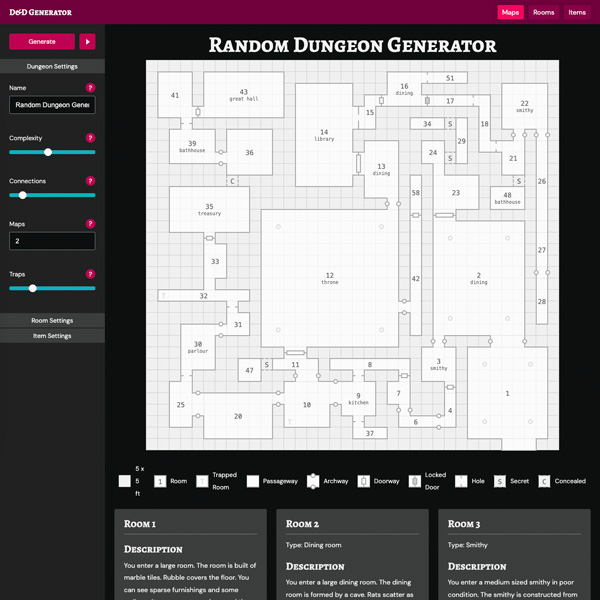Select trapped room 32 on the map
The height and width of the screenshot is (600, 600).
coord(204,296)
